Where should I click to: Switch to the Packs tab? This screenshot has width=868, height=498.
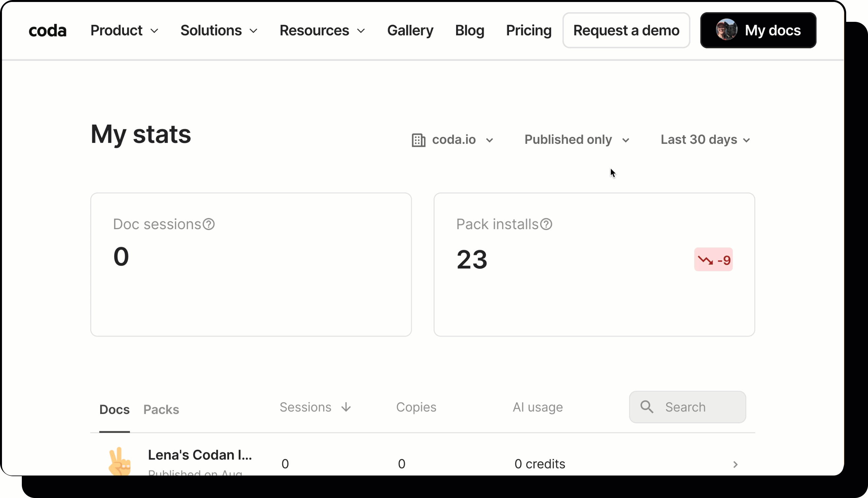[x=161, y=409]
